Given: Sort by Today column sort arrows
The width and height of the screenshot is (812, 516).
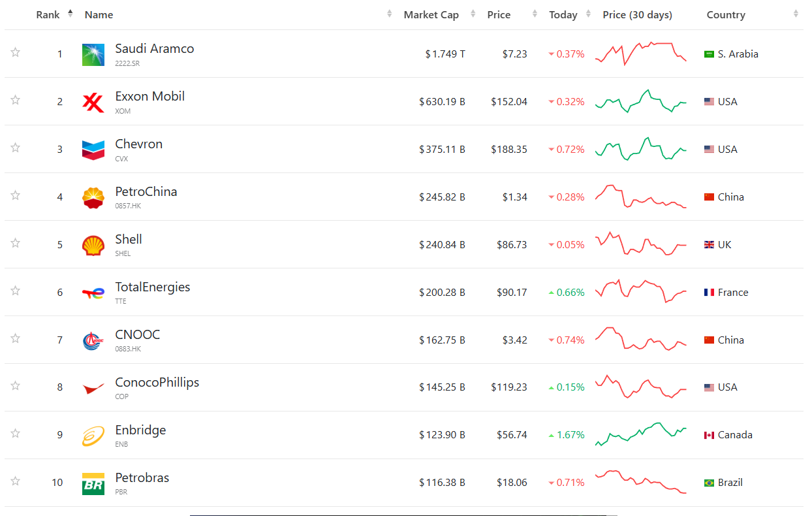Looking at the screenshot, I should pos(588,14).
